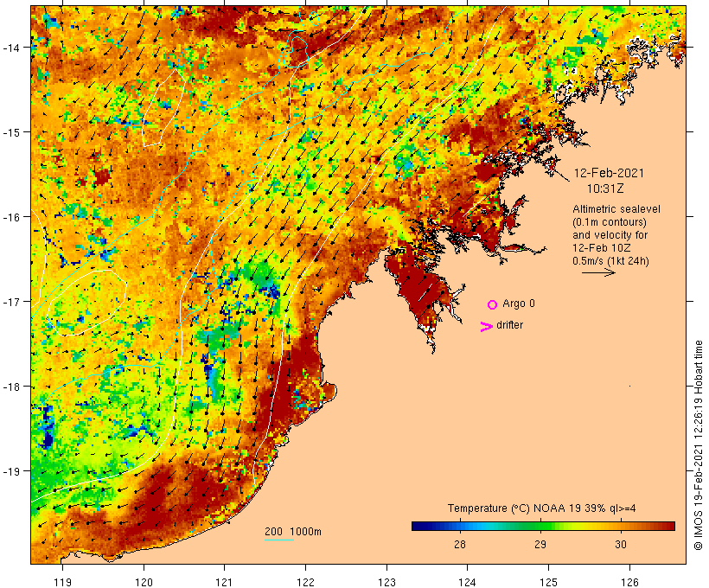Viewport: 709px width, 588px height.
Task: Click the '200 1000m' depth legend text
Action: [x=293, y=532]
